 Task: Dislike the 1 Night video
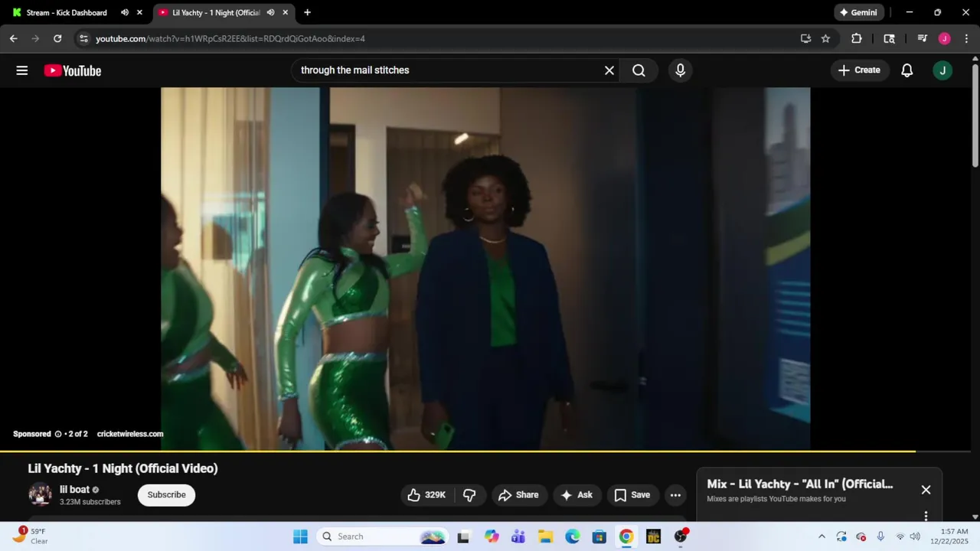coord(469,495)
